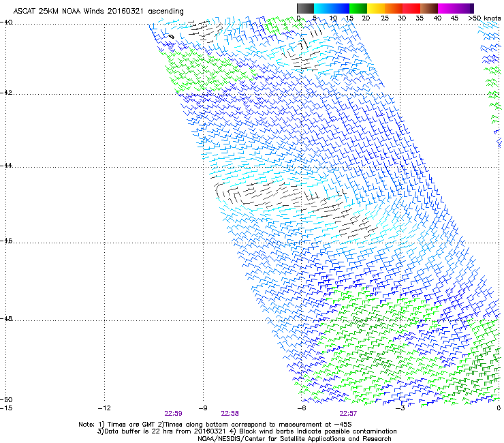Click the cyan-to-blue 5-15 knots legend segment
Screen dimensions: 504x443
[332, 8]
